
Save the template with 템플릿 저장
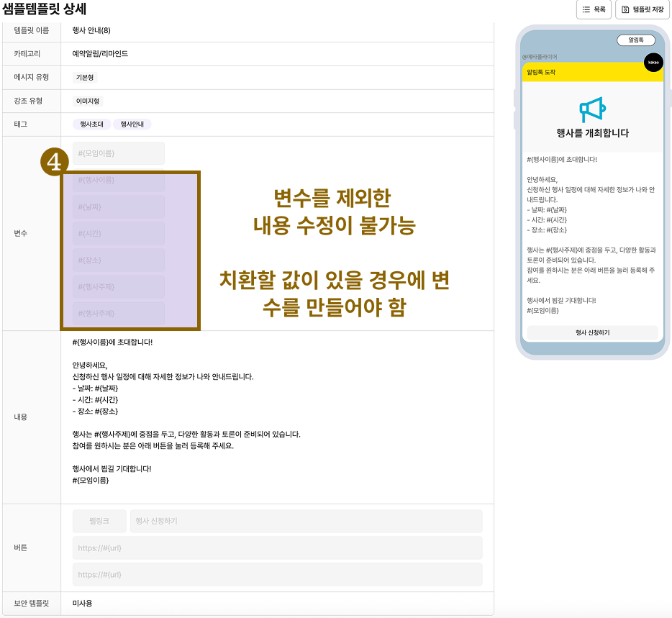(643, 9)
